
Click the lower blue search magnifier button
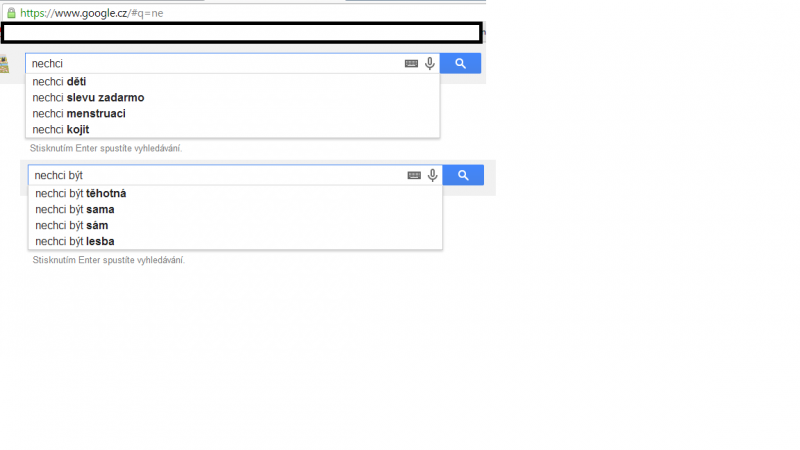pos(463,175)
